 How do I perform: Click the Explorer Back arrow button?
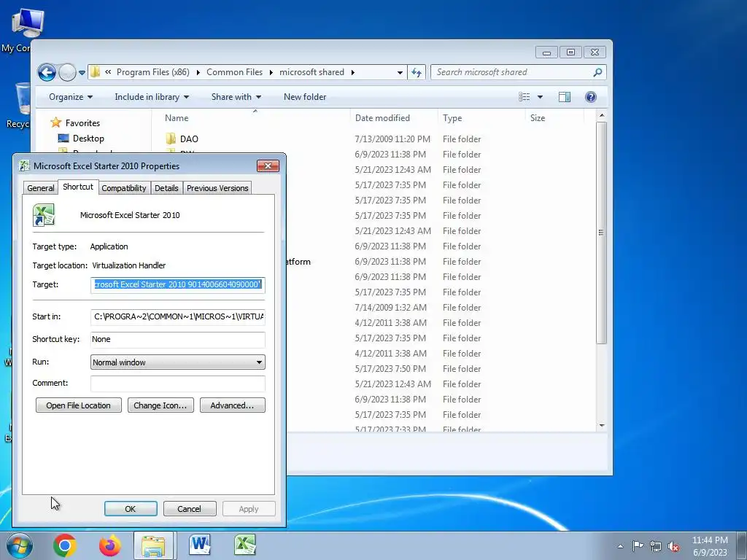click(x=47, y=72)
